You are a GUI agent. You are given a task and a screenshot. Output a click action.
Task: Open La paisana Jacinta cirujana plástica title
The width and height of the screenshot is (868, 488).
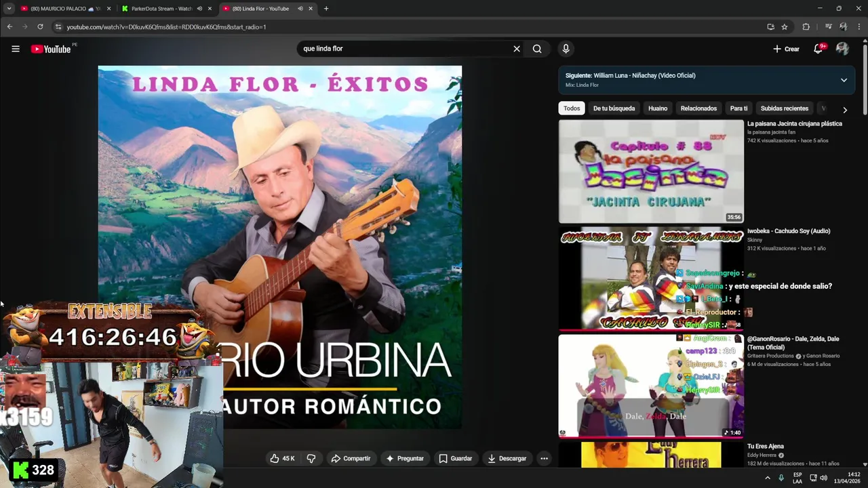(795, 124)
